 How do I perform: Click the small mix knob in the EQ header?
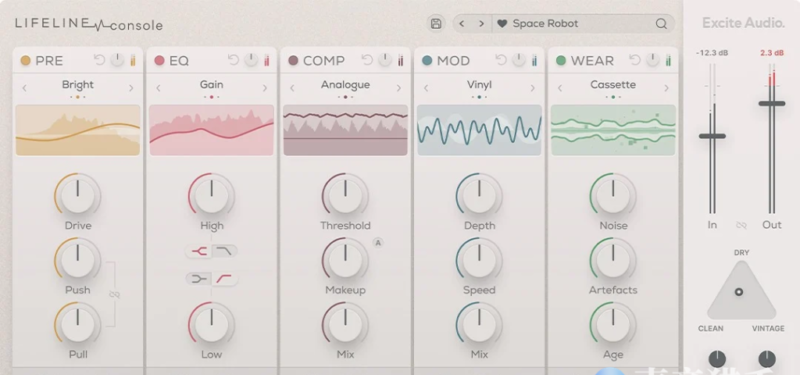(251, 60)
